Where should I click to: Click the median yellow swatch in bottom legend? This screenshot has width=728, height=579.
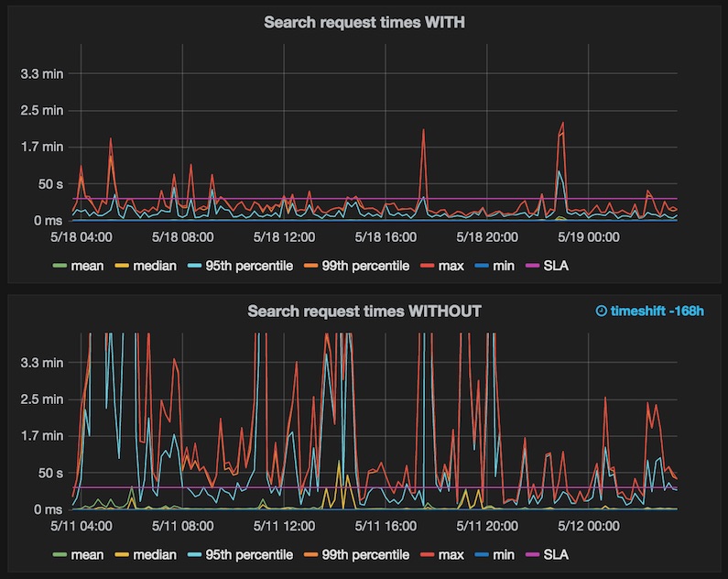122,554
